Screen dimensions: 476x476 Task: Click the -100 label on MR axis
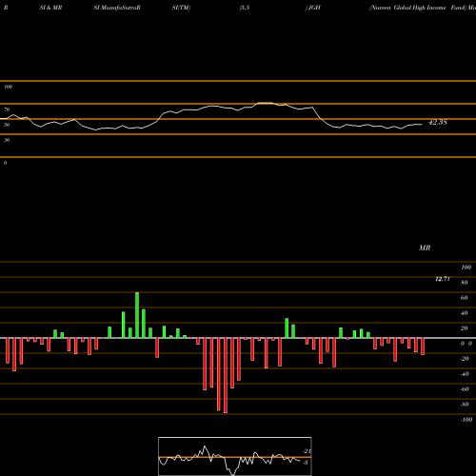(x=466, y=420)
